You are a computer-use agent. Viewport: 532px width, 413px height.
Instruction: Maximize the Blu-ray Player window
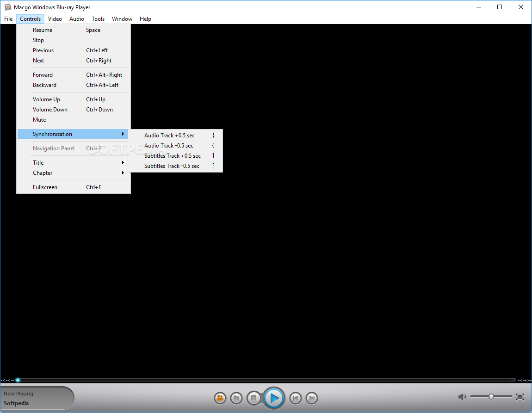click(500, 7)
